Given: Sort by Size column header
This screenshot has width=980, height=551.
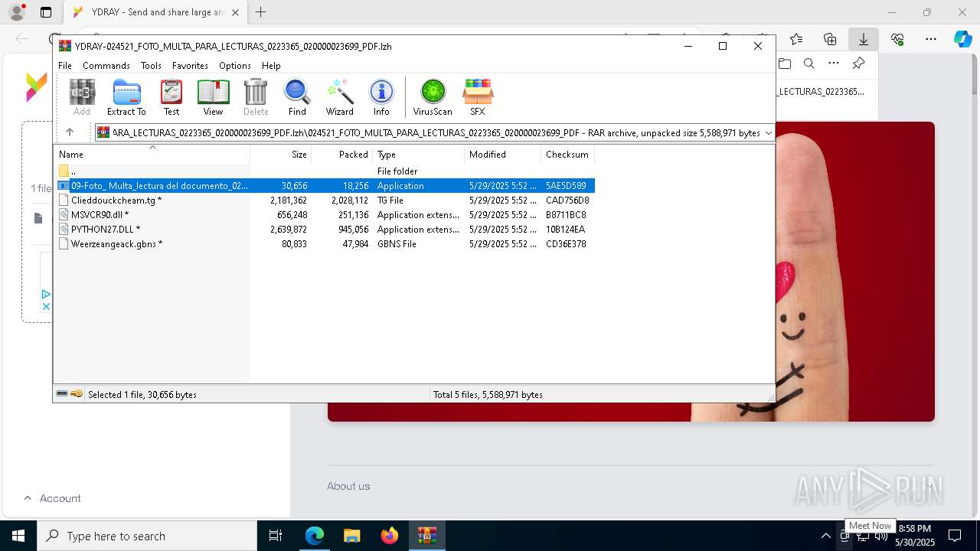Looking at the screenshot, I should point(280,155).
